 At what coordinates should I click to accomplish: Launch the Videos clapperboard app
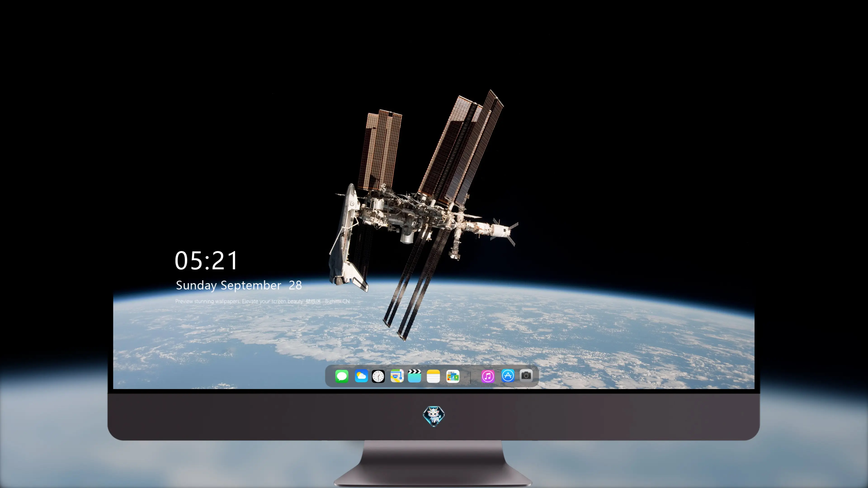click(415, 376)
